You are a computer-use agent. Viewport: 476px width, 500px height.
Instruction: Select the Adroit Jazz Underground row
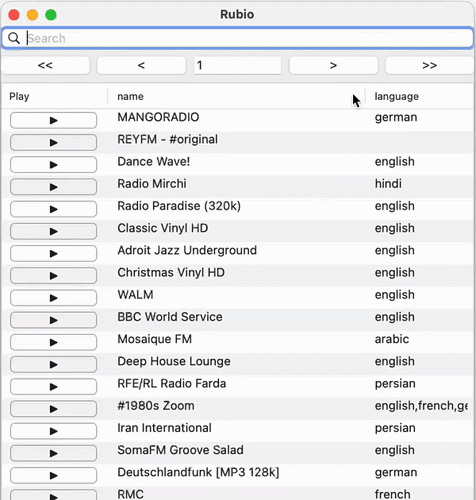click(237, 251)
